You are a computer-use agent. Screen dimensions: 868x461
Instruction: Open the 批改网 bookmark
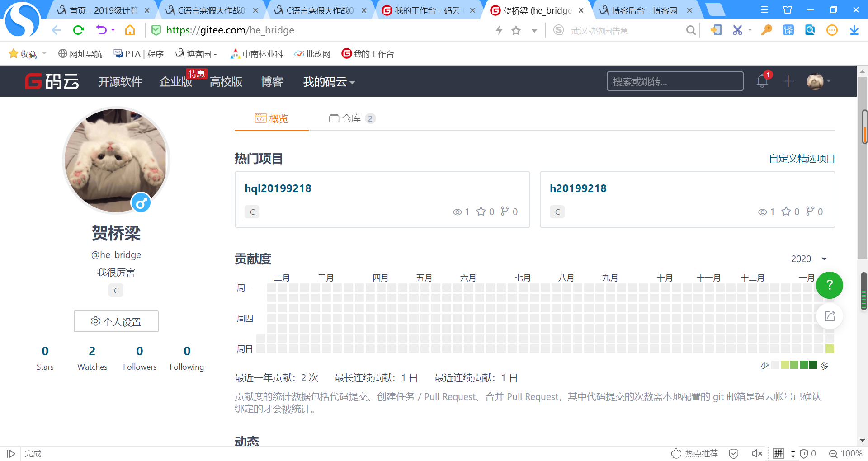(312, 54)
